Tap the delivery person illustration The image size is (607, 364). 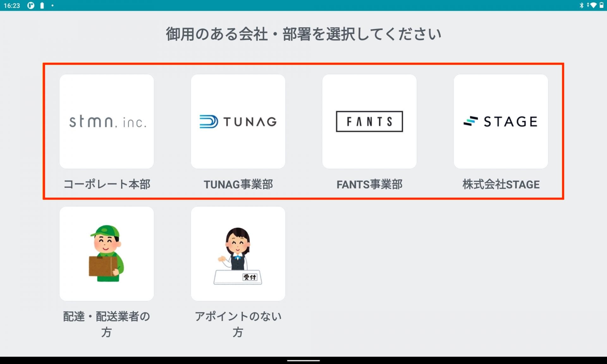tap(107, 253)
